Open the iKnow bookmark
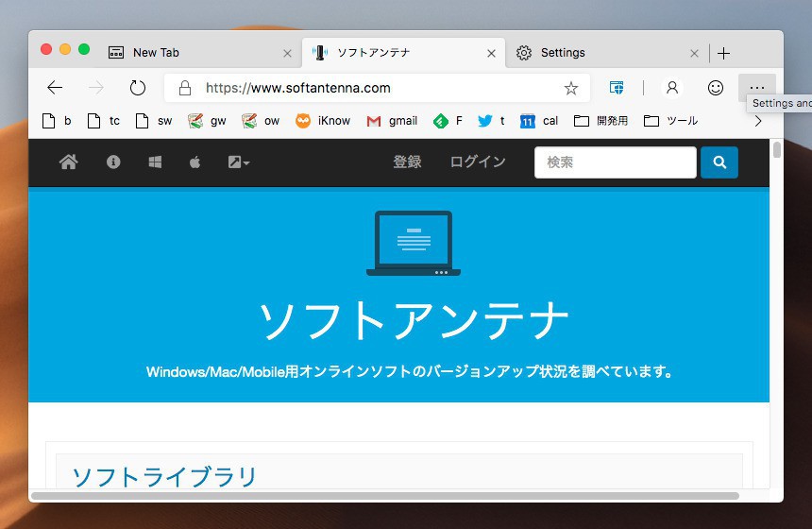812x529 pixels. click(323, 121)
